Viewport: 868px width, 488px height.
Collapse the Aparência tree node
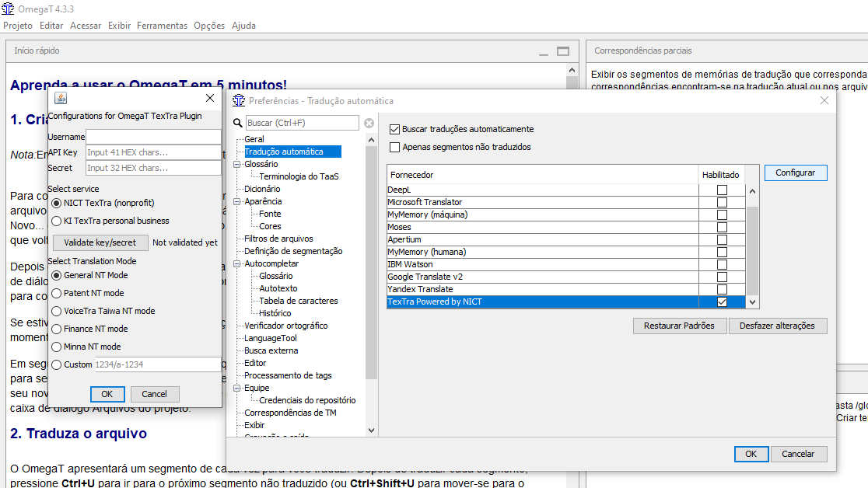coord(237,201)
